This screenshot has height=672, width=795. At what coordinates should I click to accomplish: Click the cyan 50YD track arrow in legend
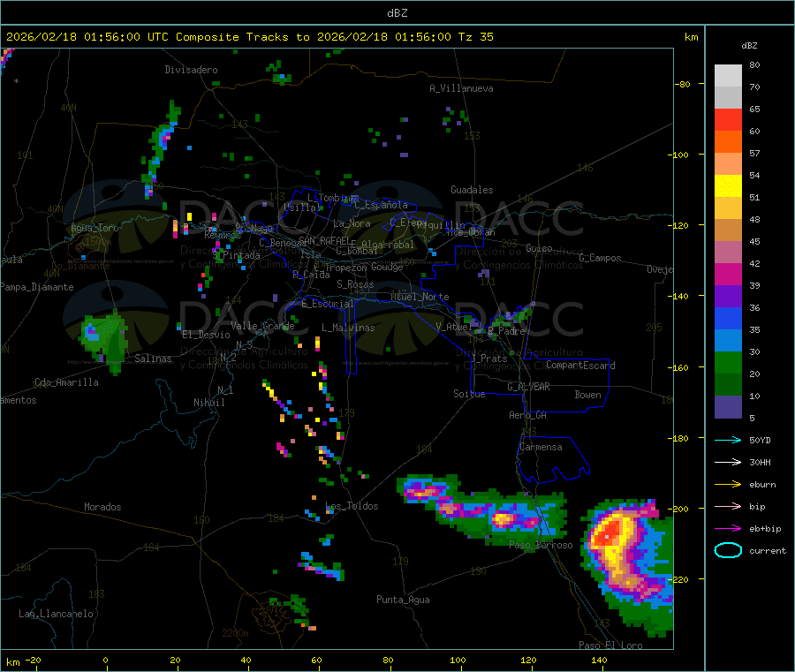click(728, 440)
